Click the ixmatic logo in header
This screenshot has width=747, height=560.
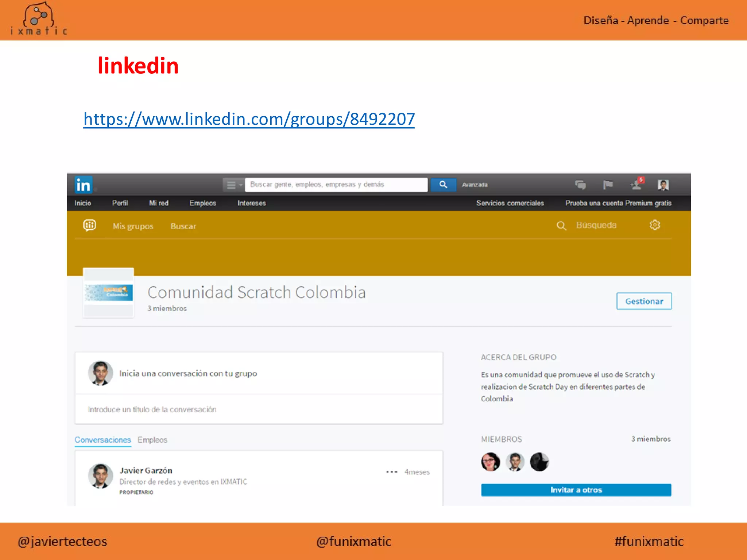click(39, 19)
